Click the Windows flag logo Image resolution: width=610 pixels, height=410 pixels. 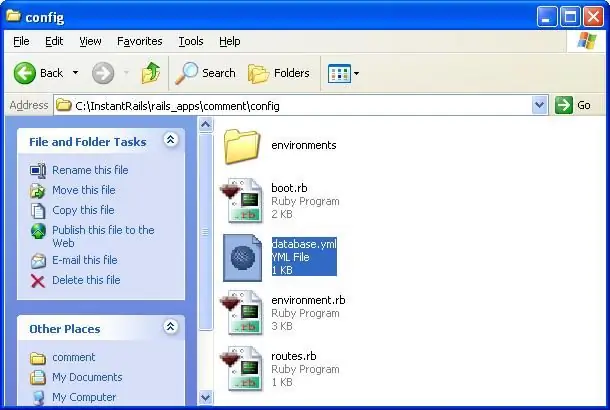(x=587, y=41)
